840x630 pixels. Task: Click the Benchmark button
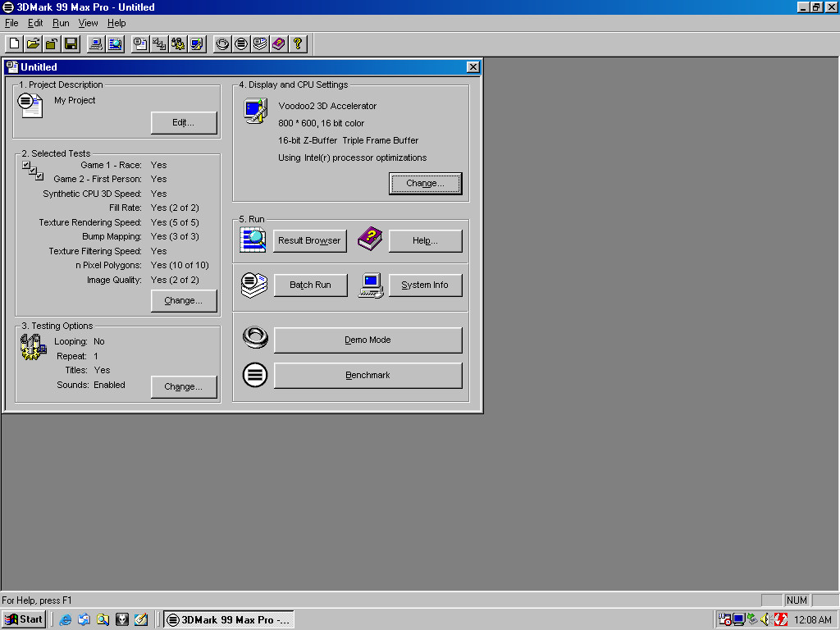pyautogui.click(x=368, y=376)
